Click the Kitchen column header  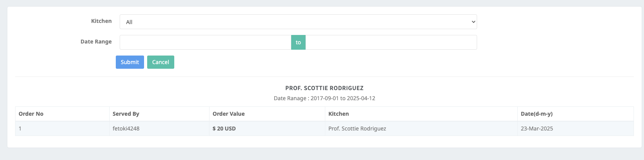click(338, 114)
